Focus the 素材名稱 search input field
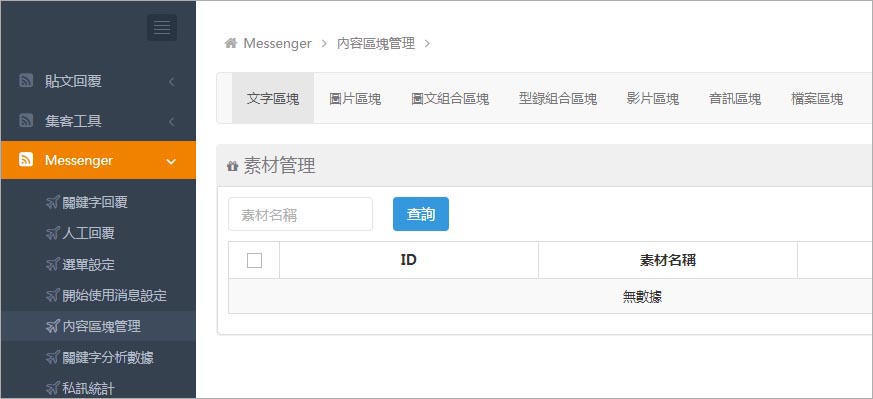Screen dimensions: 873x399 pyautogui.click(x=301, y=214)
